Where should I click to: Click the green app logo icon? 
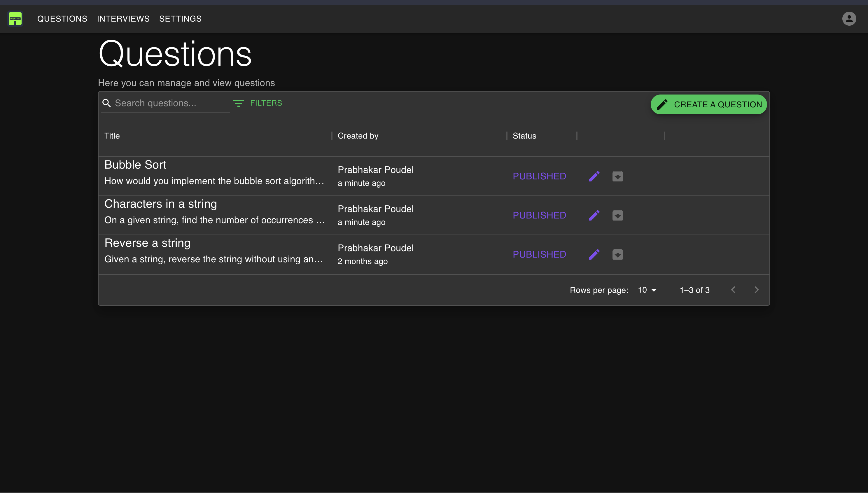click(x=15, y=19)
